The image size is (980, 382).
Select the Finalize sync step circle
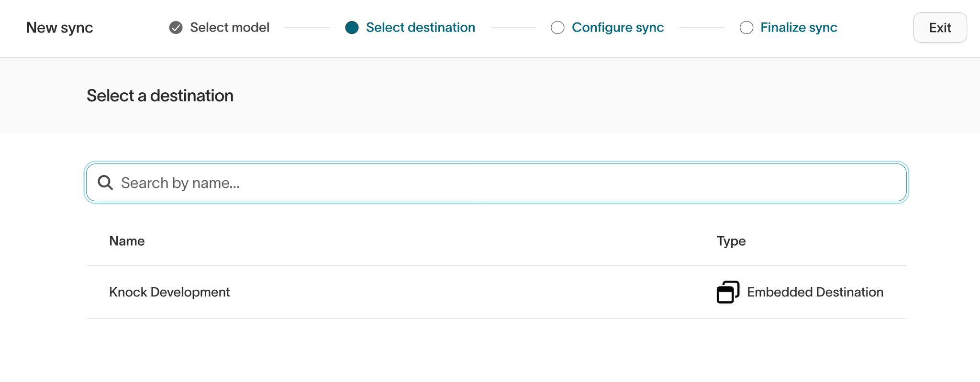746,28
